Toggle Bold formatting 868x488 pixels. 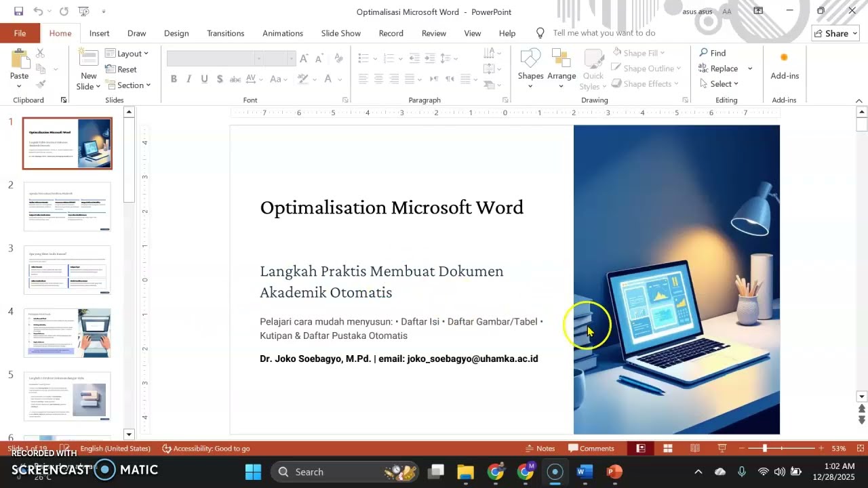tap(174, 79)
